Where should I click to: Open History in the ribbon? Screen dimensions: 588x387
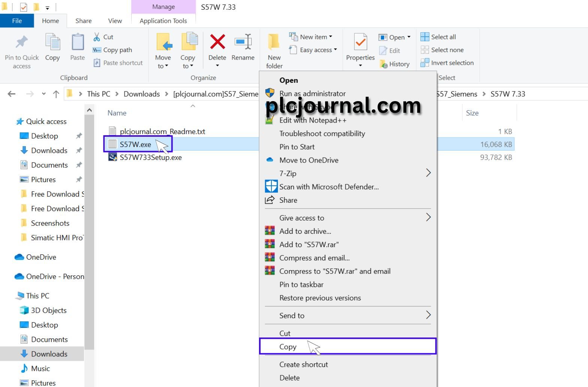click(394, 64)
